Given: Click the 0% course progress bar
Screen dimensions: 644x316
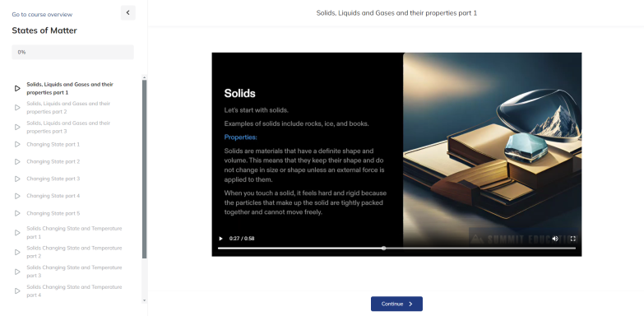Looking at the screenshot, I should (x=72, y=52).
